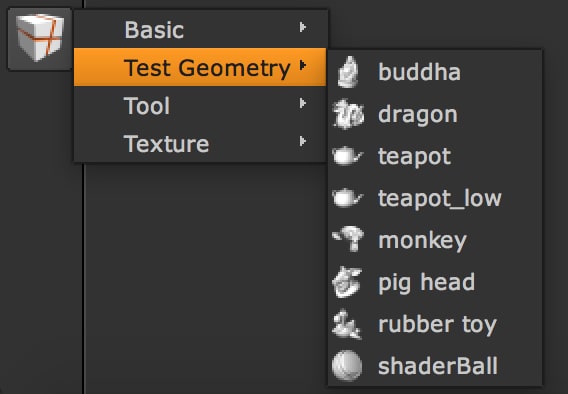This screenshot has width=568, height=394.
Task: Click the teapot_low icon
Action: click(347, 198)
